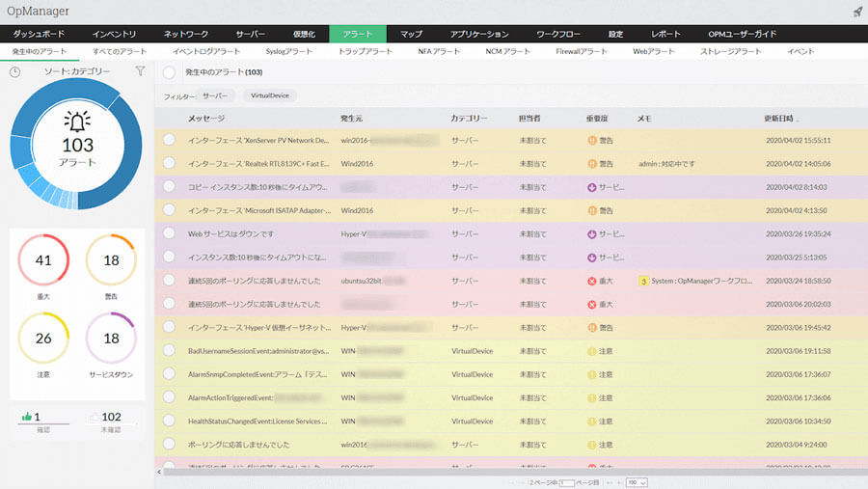Tick the select-all checkbox beside 発生中のアラート
Image resolution: width=868 pixels, height=489 pixels.
[169, 72]
